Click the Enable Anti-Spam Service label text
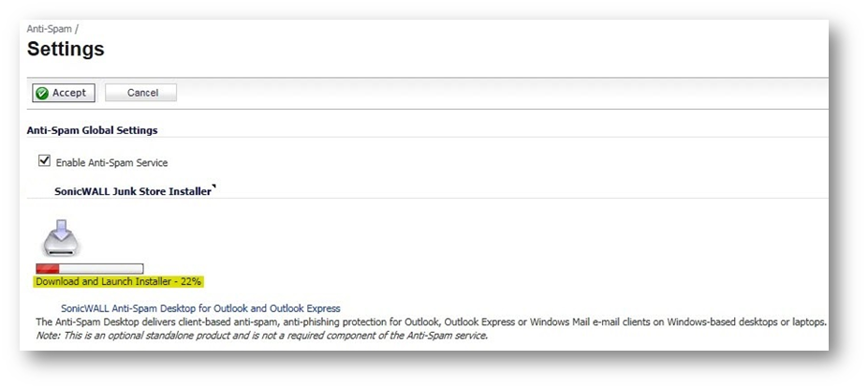Image resolution: width=868 pixels, height=390 pixels. coord(111,163)
